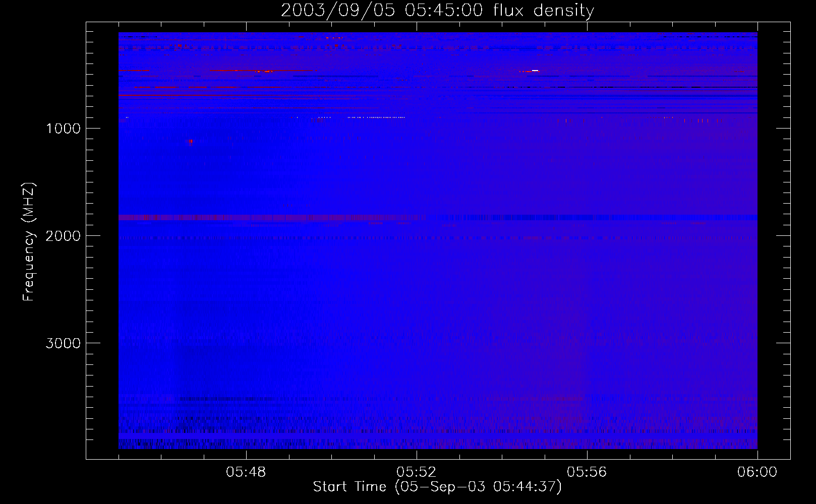The width and height of the screenshot is (816, 504).
Task: Select the 'Frequency (MHZ)' y-axis label
Action: tap(29, 242)
